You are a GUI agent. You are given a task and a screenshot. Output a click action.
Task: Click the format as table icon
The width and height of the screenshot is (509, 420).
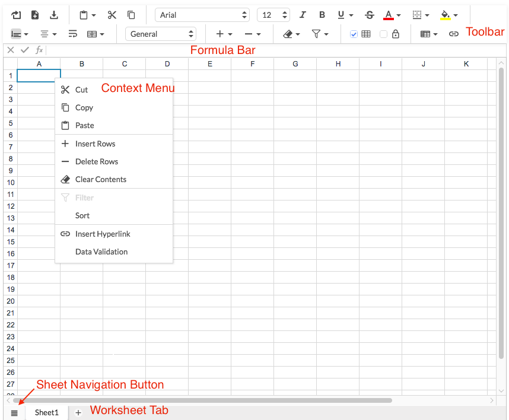tap(425, 34)
